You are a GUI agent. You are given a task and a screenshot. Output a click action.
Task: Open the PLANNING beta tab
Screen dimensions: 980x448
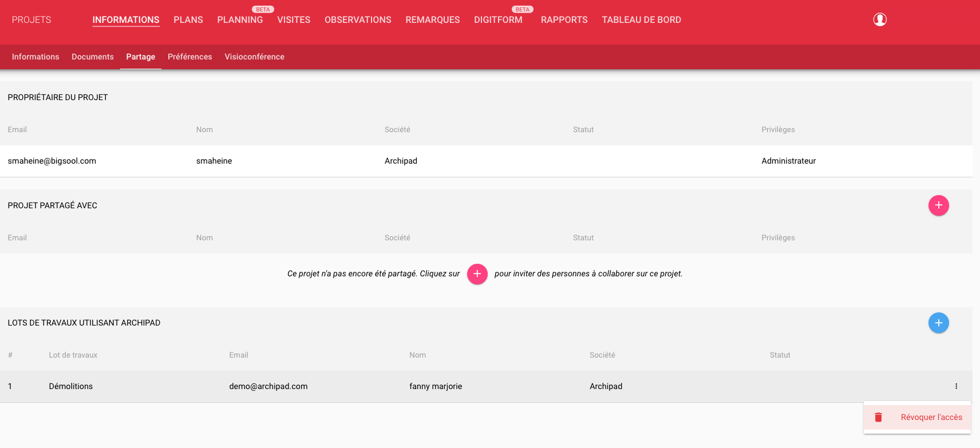(x=240, y=20)
